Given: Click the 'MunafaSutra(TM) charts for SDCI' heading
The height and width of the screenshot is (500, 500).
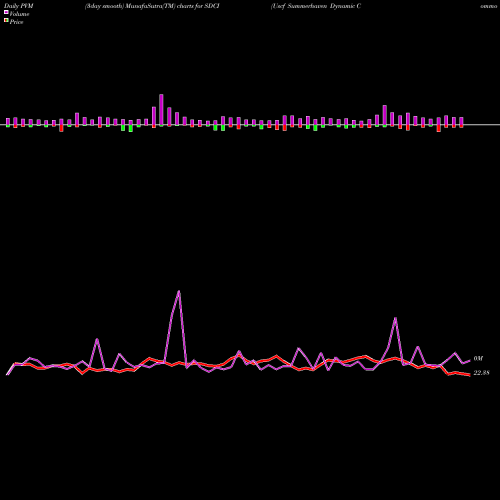Looking at the screenshot, I should click(x=172, y=6).
